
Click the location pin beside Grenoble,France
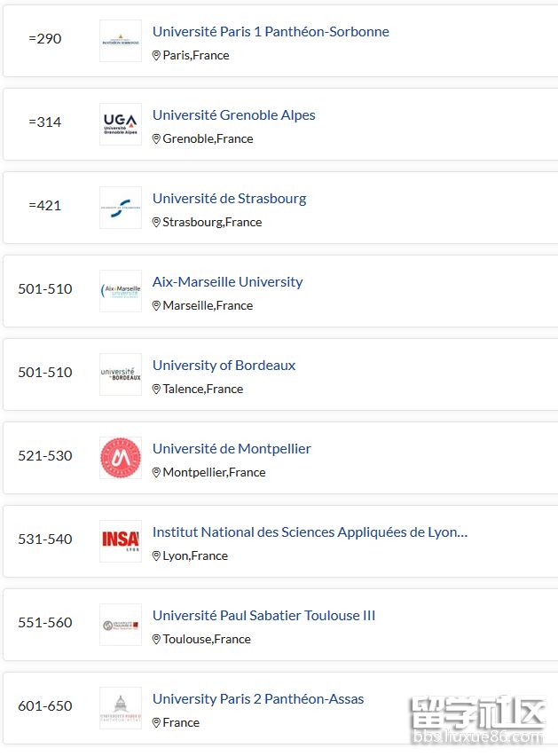click(156, 138)
